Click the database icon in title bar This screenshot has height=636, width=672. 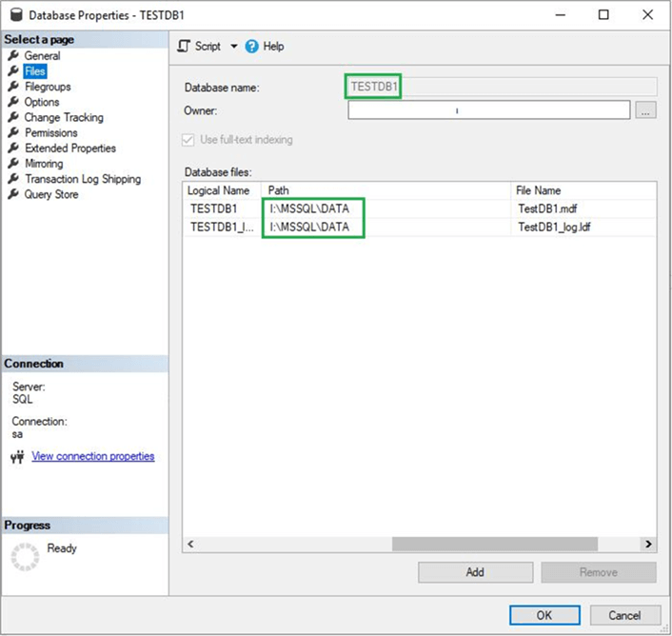(x=12, y=15)
